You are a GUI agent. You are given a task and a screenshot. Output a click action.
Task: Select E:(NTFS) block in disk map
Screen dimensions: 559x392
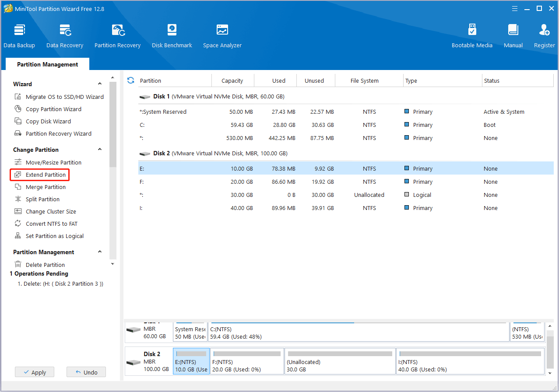[191, 361]
